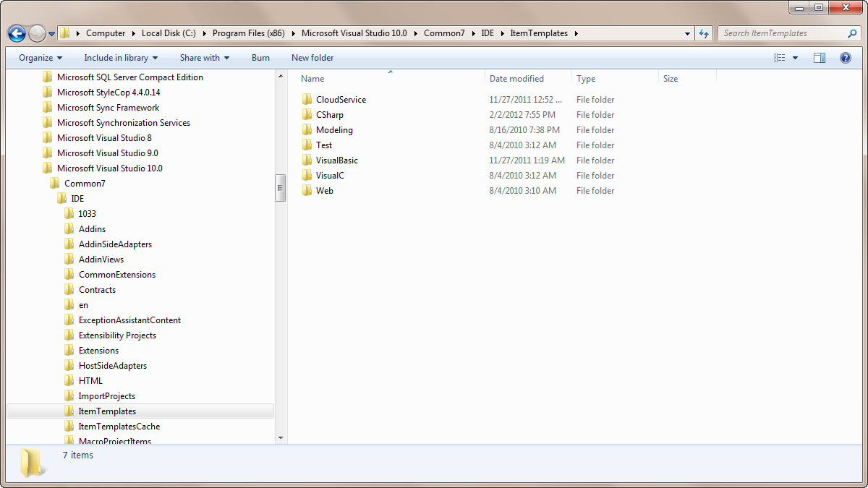868x488 pixels.
Task: Sort files by Date modified column
Action: (516, 78)
